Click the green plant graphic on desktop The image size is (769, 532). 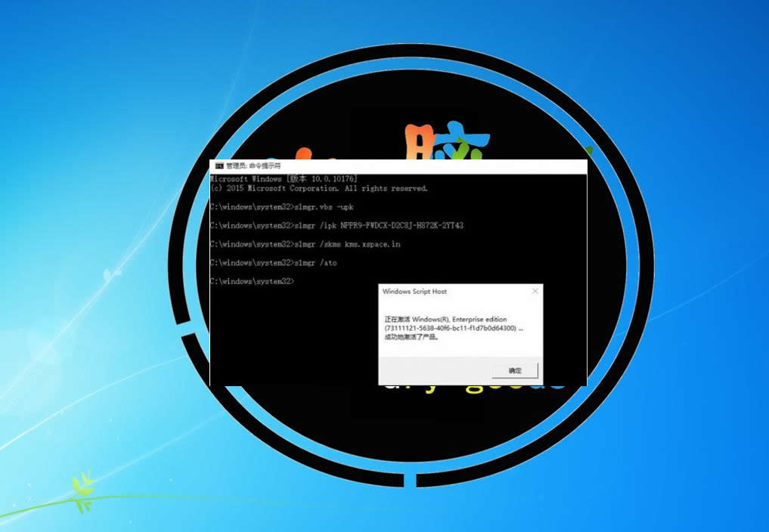(x=82, y=491)
